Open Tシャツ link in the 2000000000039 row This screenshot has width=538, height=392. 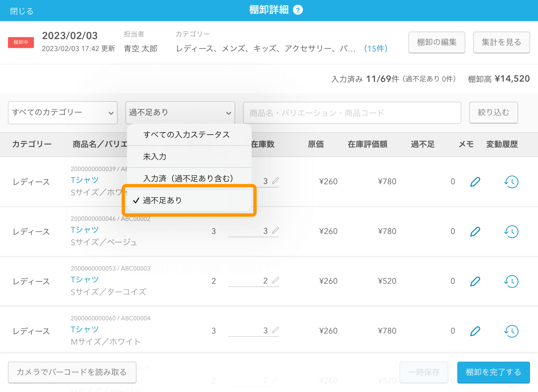click(85, 180)
